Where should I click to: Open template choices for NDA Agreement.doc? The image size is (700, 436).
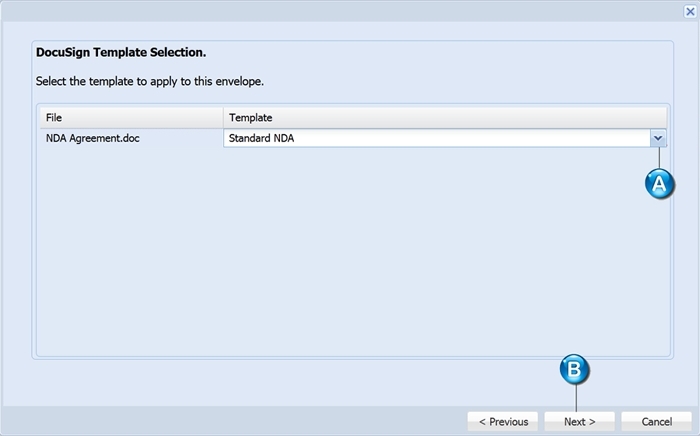(x=658, y=138)
